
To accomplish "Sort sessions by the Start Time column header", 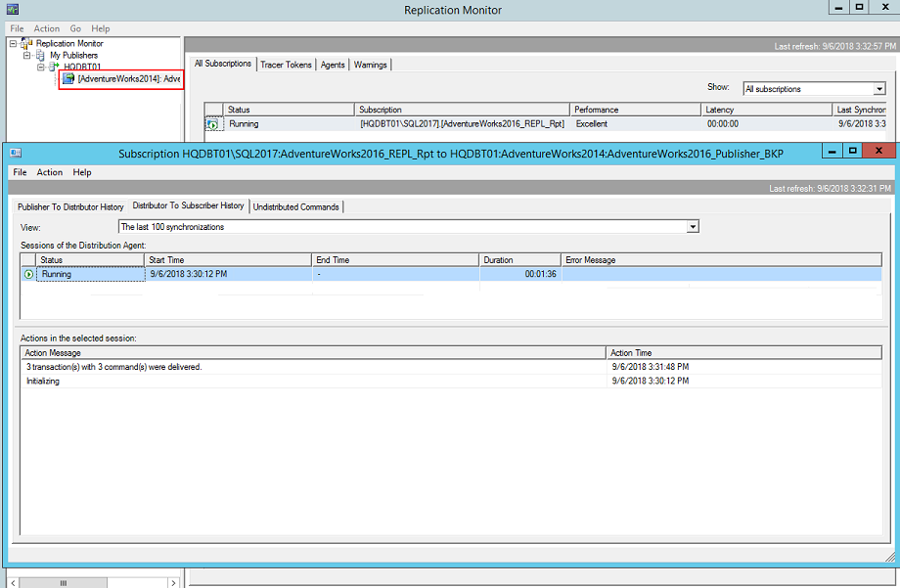I will tap(227, 260).
